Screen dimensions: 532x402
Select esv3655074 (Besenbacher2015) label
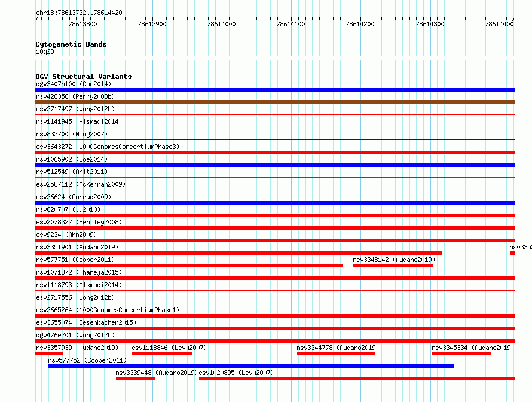pos(86,322)
